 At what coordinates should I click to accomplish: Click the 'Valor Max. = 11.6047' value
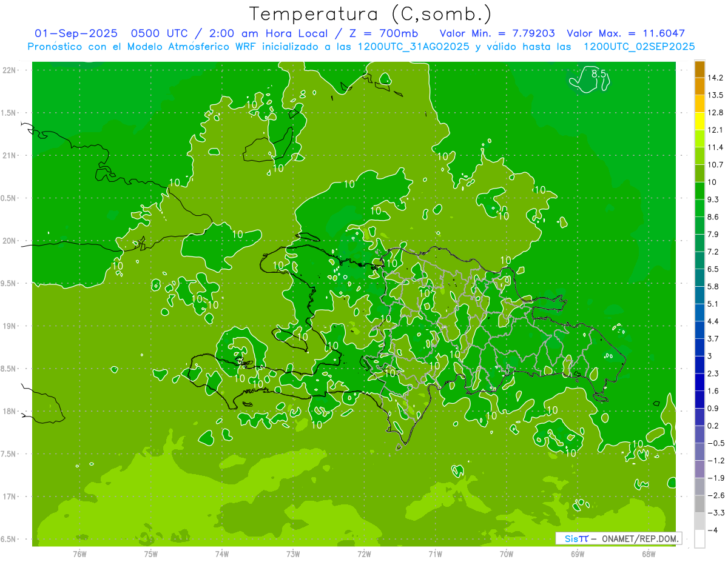[625, 33]
